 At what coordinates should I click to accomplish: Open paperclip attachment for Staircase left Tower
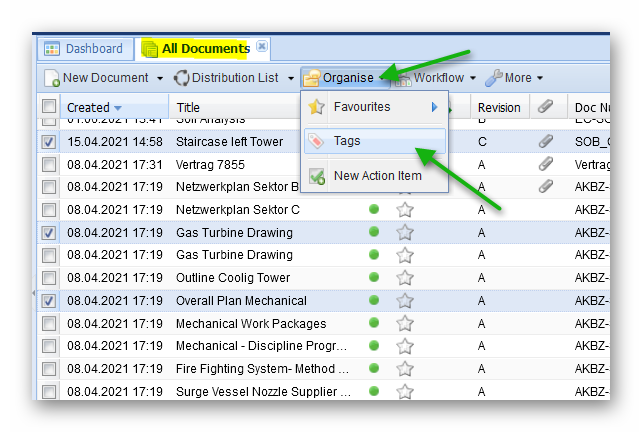click(546, 142)
